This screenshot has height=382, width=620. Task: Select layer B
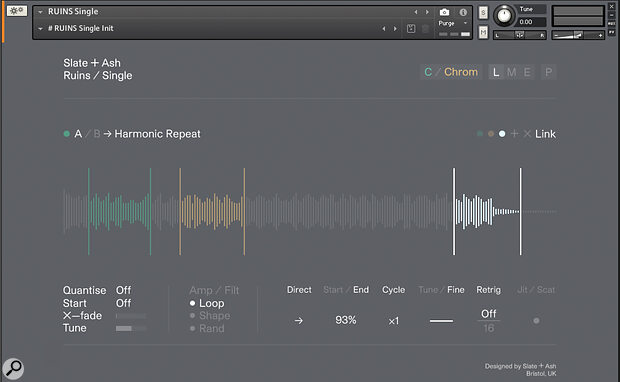pyautogui.click(x=97, y=134)
